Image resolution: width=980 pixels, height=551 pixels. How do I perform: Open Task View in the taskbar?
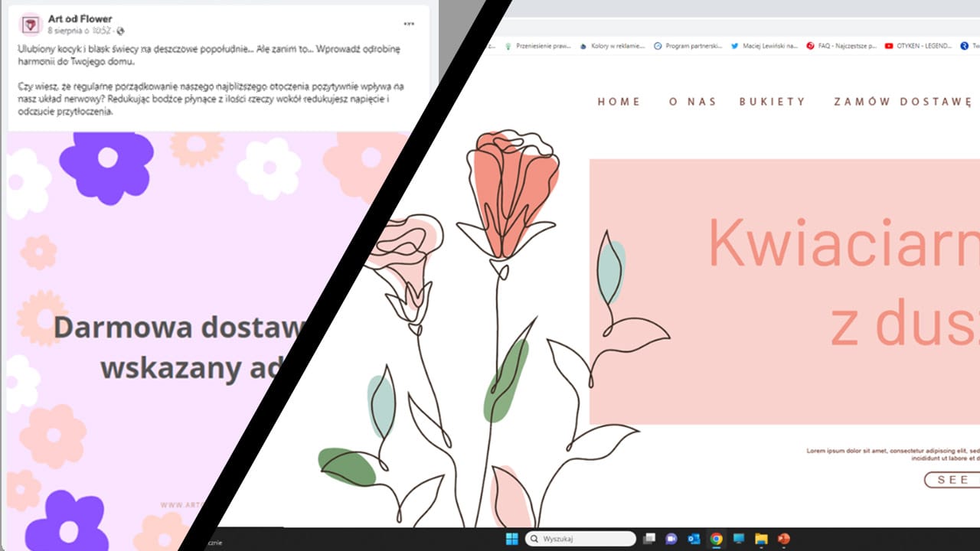pos(649,539)
